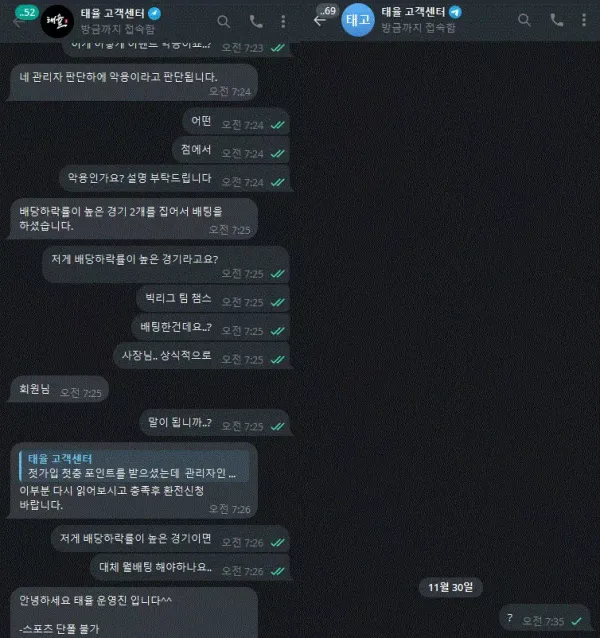This screenshot has height=638, width=600.
Task: Open the blue 태고 avatar
Action: click(358, 20)
